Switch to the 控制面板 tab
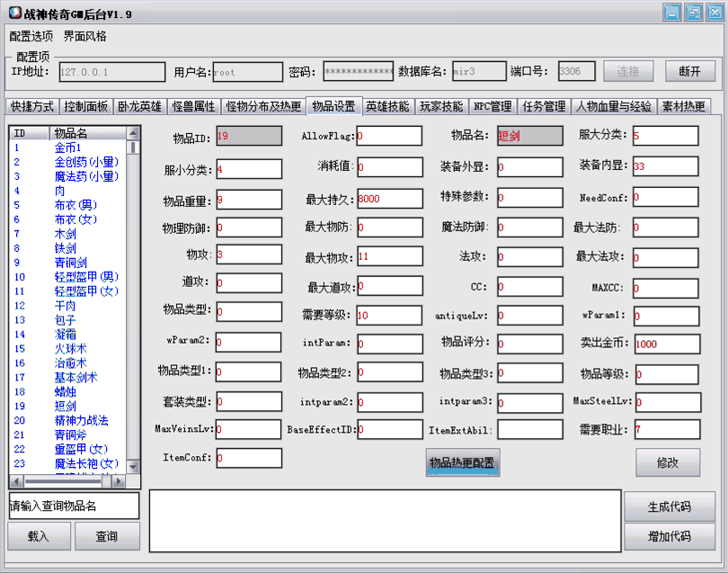The height and width of the screenshot is (573, 728). (85, 106)
